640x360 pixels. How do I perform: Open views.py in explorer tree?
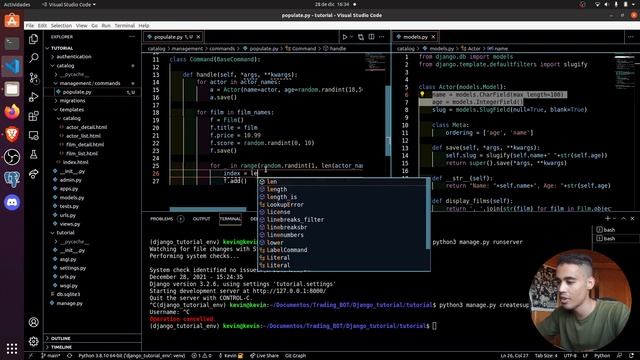70,224
